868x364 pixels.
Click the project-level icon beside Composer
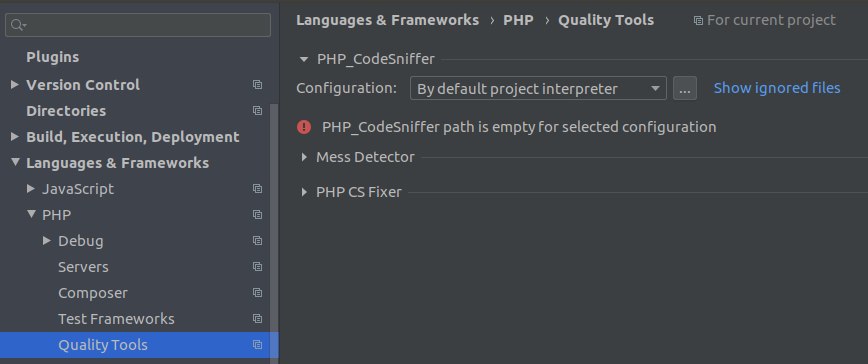[x=257, y=293]
